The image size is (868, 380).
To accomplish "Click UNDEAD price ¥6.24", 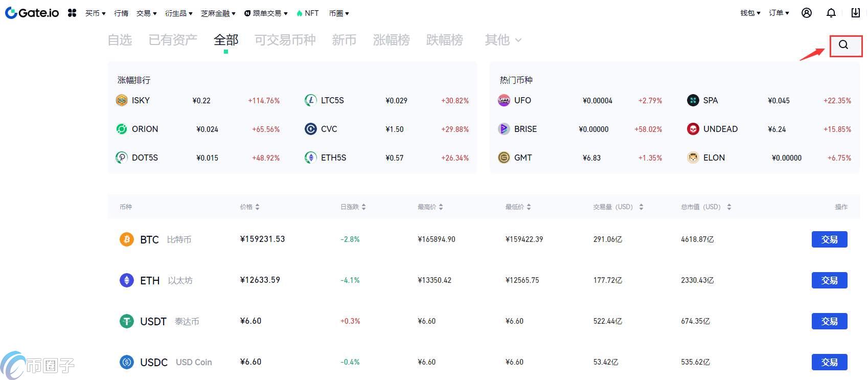I will pyautogui.click(x=777, y=129).
